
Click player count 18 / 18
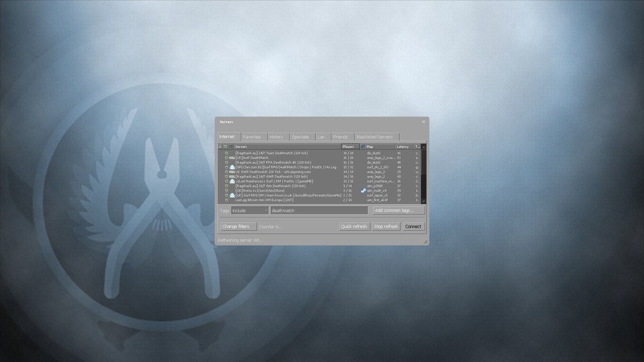pyautogui.click(x=348, y=153)
